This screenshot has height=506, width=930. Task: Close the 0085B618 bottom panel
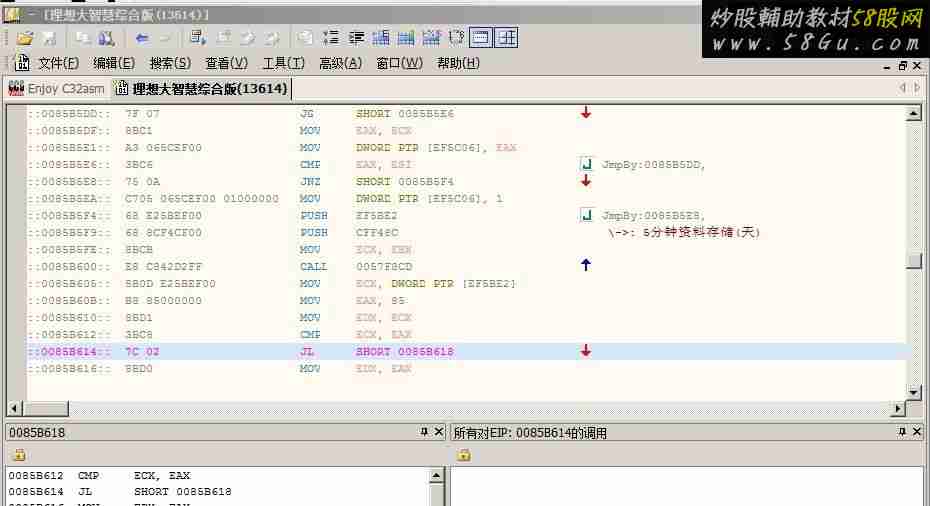pyautogui.click(x=439, y=432)
